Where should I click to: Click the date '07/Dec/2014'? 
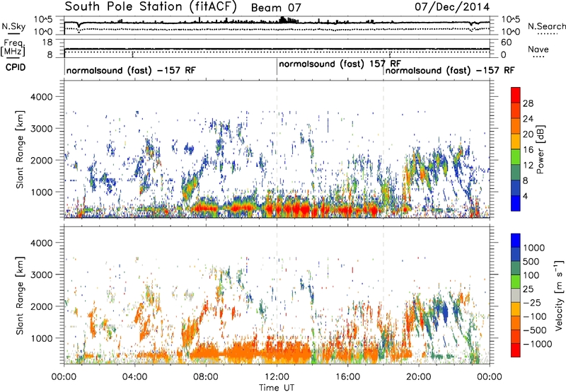[452, 7]
